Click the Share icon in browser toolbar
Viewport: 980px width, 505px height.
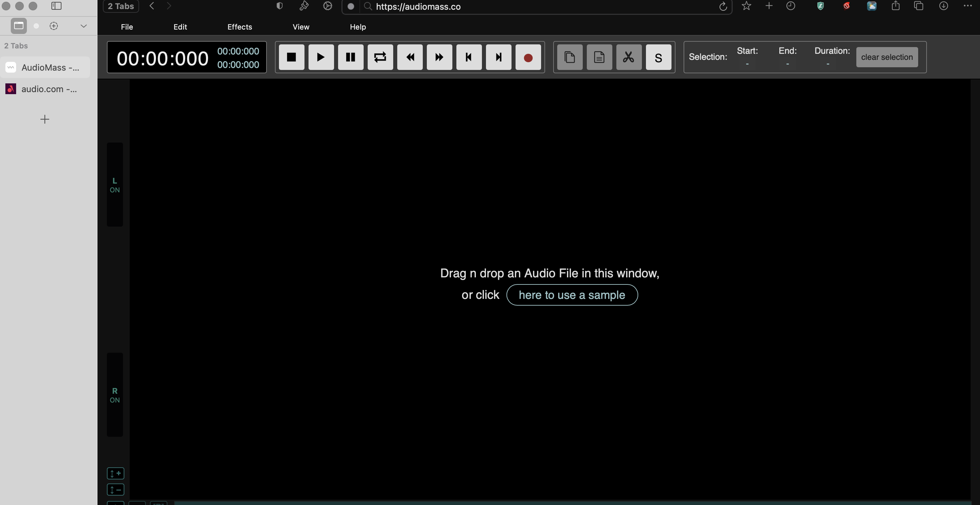tap(896, 5)
